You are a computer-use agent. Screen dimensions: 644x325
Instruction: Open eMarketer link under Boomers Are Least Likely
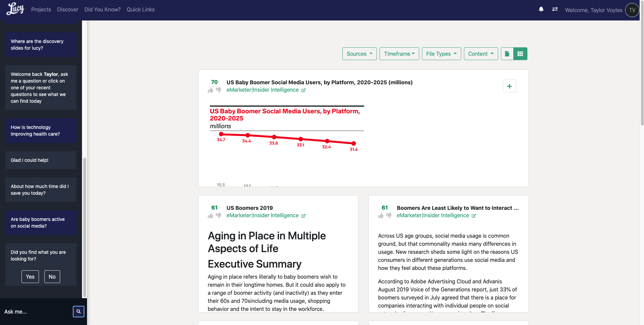coord(433,216)
